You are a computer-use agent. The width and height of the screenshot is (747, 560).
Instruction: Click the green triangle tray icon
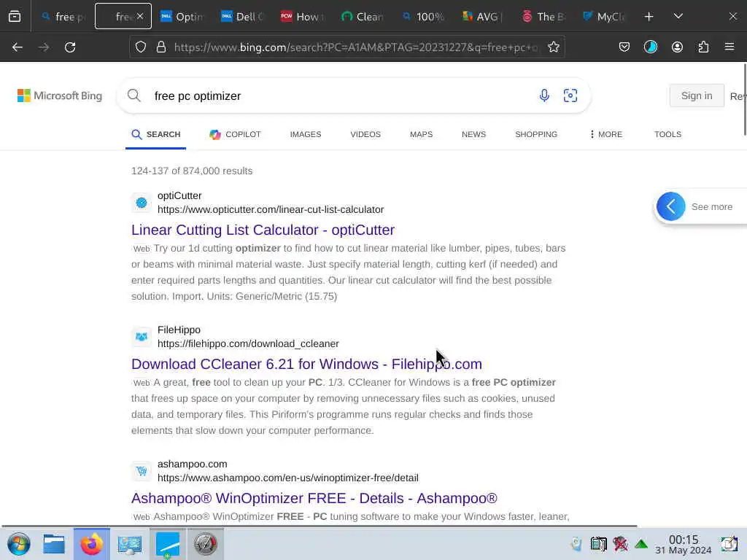click(x=641, y=544)
